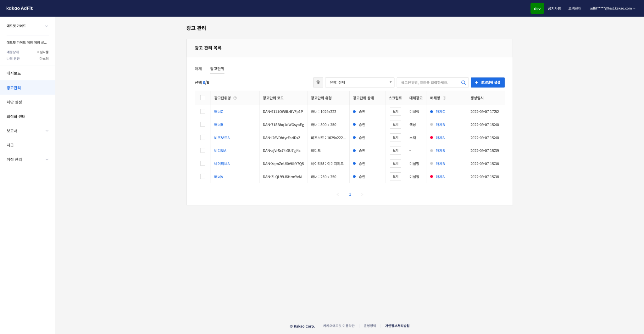Click help icon next to 매체명 header

pos(444,98)
